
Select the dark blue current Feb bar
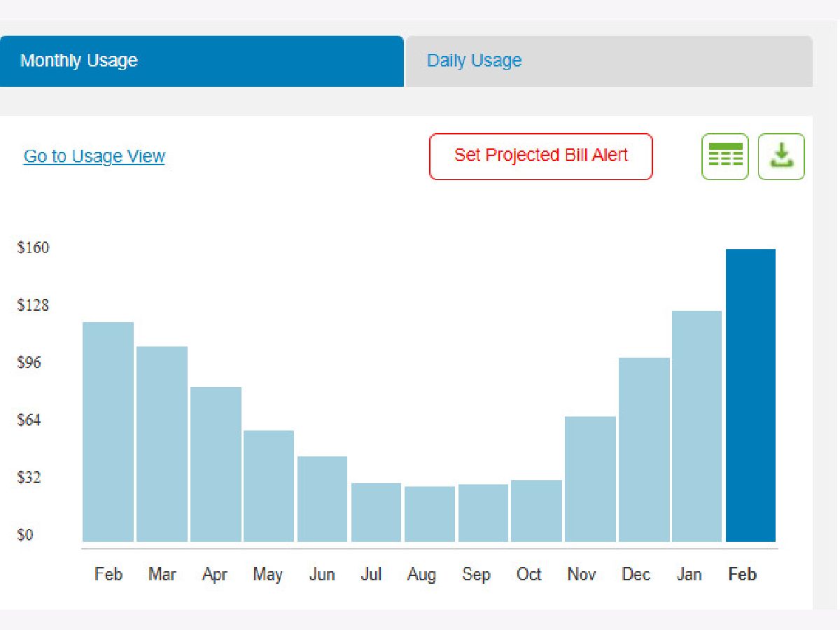pos(750,395)
